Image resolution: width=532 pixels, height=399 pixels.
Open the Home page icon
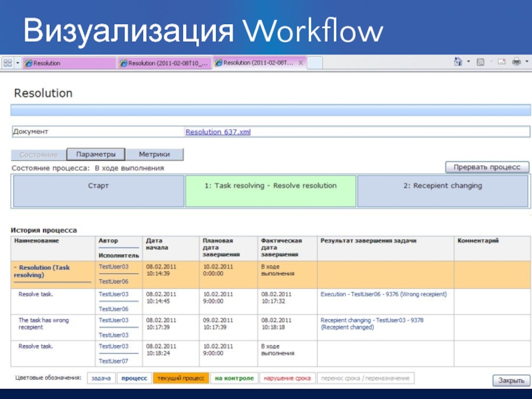(x=458, y=62)
